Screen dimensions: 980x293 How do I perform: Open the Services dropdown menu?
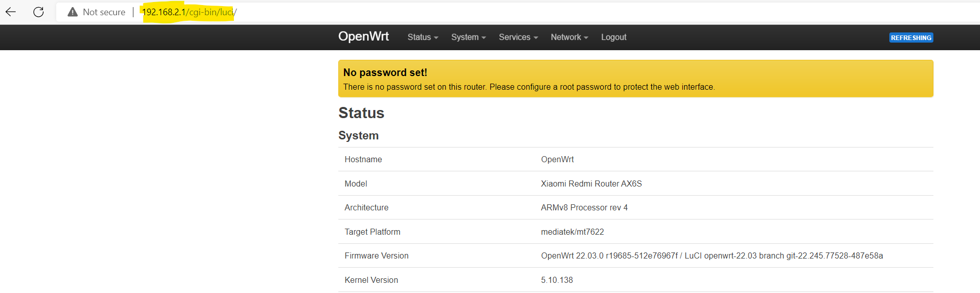pyautogui.click(x=518, y=37)
